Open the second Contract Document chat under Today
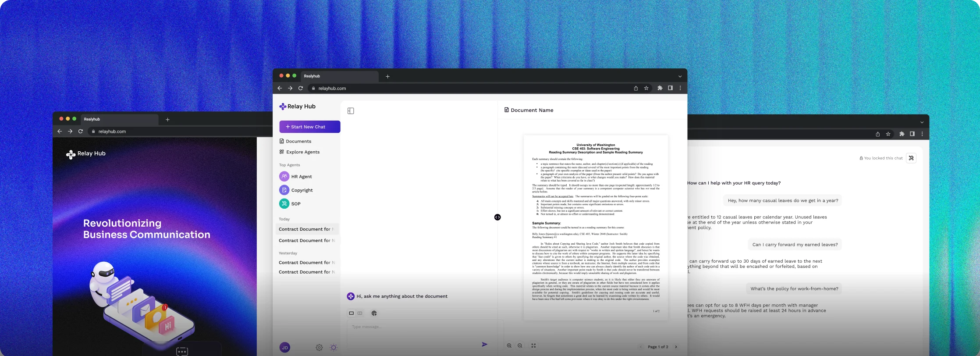 pos(307,241)
